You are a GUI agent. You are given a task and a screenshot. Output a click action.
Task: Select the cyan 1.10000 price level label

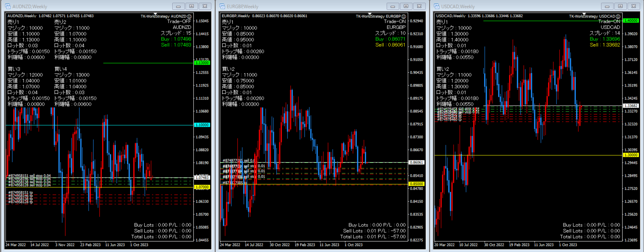click(x=202, y=125)
